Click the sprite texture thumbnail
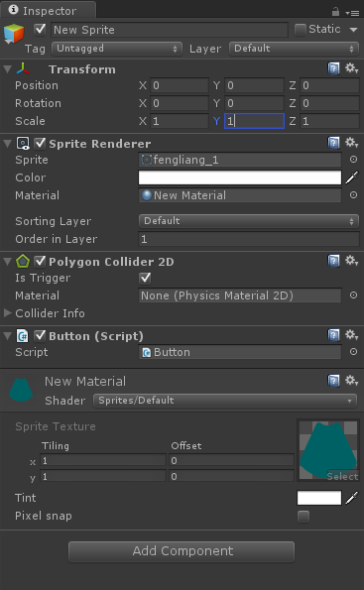This screenshot has height=590, width=364. tap(328, 450)
